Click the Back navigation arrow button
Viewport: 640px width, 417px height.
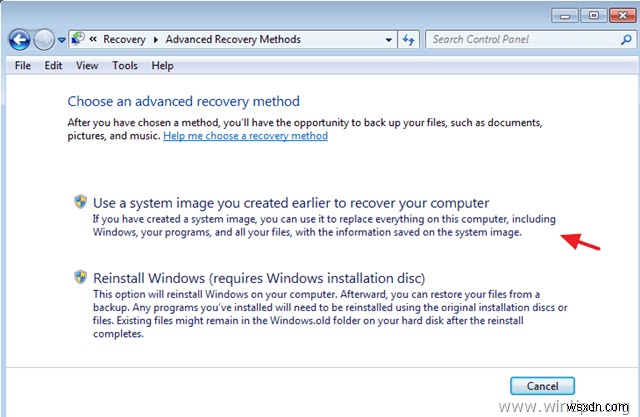pos(19,40)
